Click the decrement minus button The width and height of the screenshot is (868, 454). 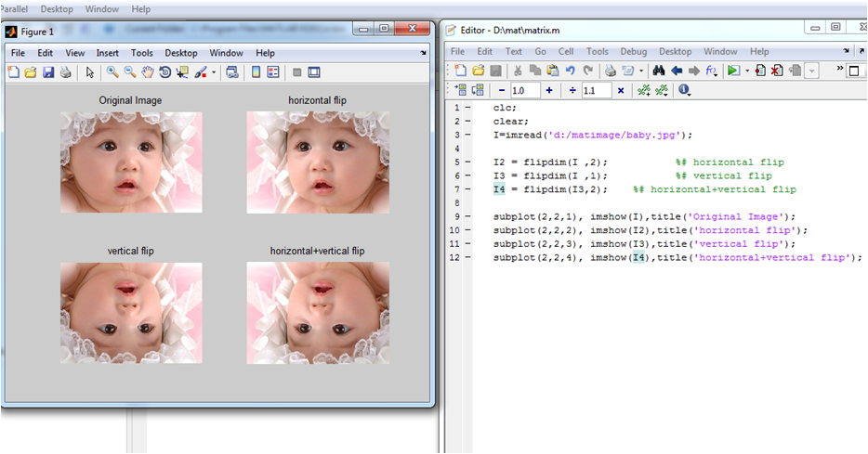(x=502, y=90)
